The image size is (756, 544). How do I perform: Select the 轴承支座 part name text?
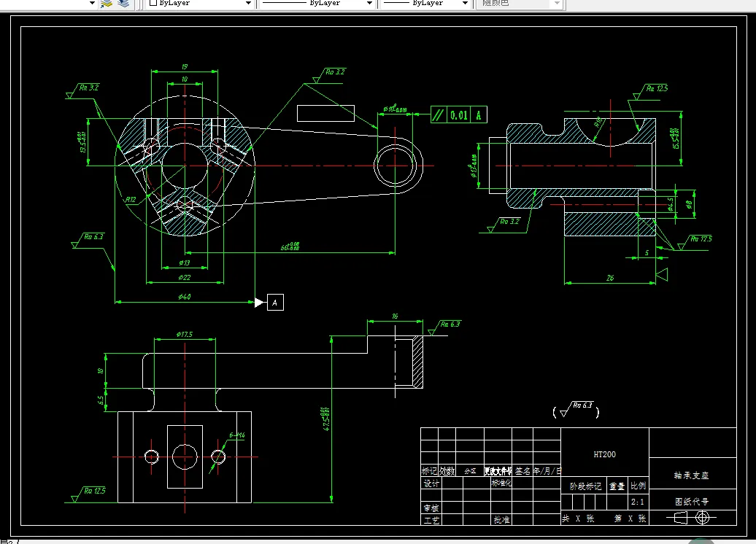(691, 475)
